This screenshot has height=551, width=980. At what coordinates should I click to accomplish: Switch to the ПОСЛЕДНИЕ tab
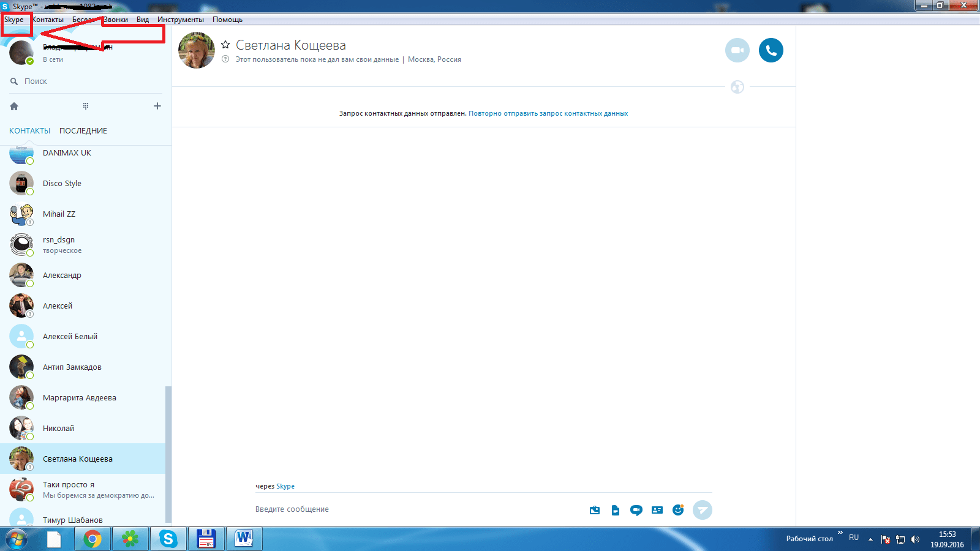coord(83,130)
